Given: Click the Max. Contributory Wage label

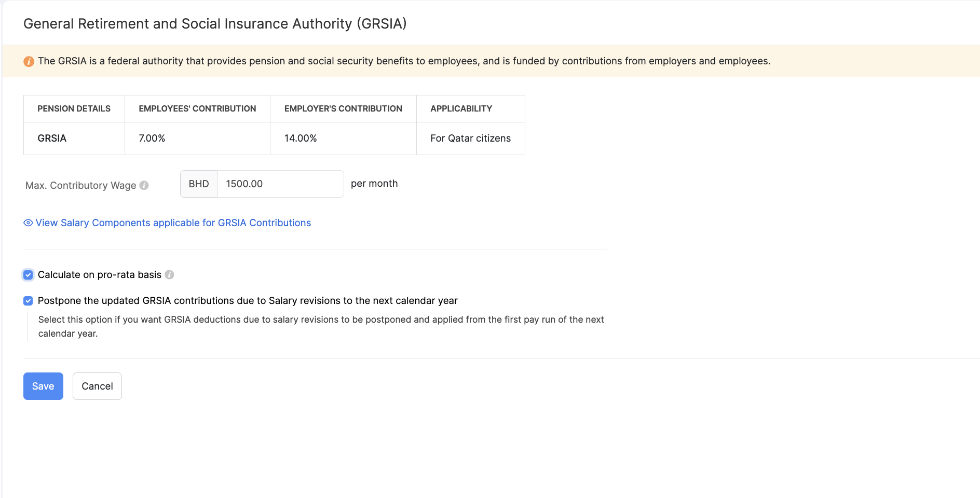Looking at the screenshot, I should coord(80,186).
